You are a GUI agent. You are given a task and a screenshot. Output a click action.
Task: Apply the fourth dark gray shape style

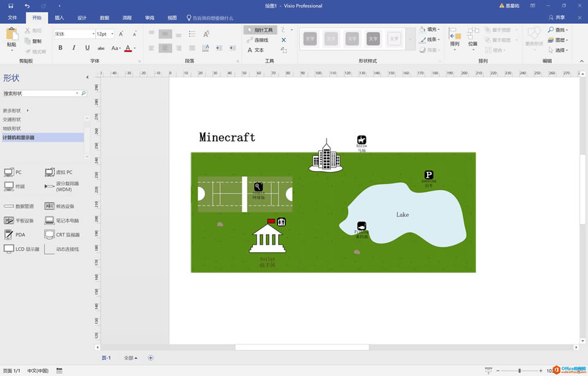click(373, 39)
